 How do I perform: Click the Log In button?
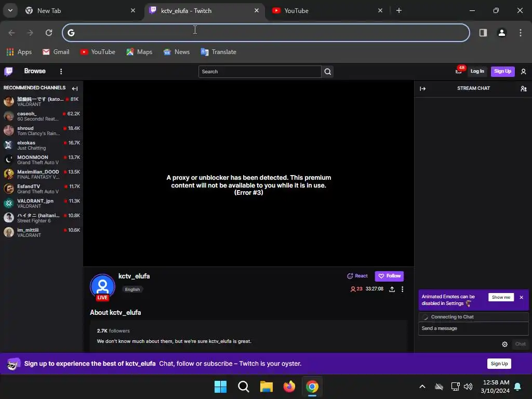point(477,71)
